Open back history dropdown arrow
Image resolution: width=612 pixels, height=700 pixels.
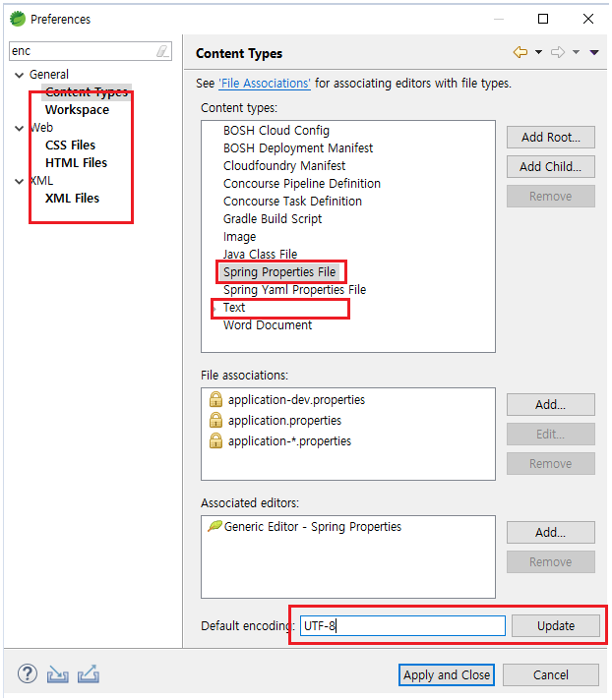[x=539, y=53]
